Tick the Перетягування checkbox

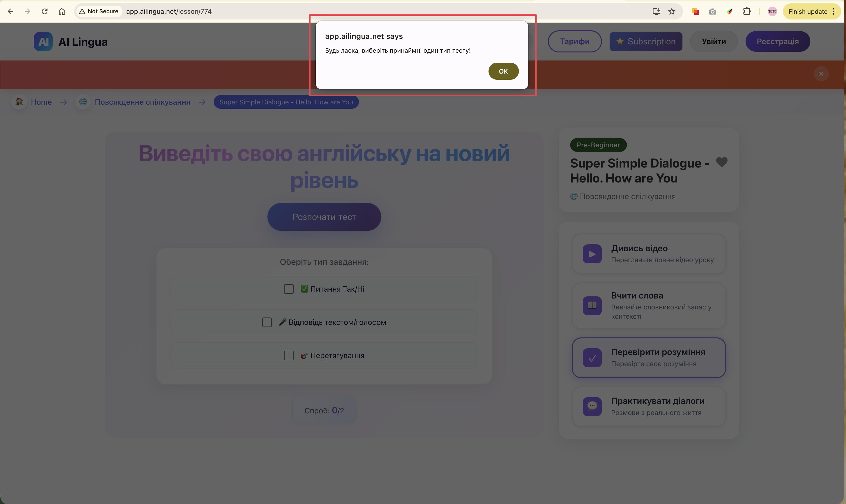tap(289, 356)
